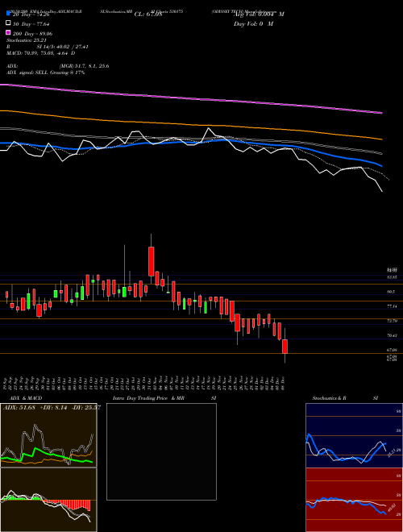Click the 'ADX signal: SELL Growing @ 17%' text
Image resolution: width=403 pixels, height=532 pixels.
[45, 73]
